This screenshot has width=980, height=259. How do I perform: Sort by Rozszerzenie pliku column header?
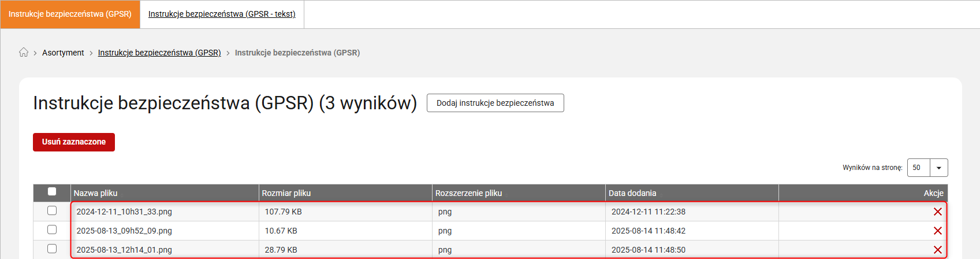(468, 193)
